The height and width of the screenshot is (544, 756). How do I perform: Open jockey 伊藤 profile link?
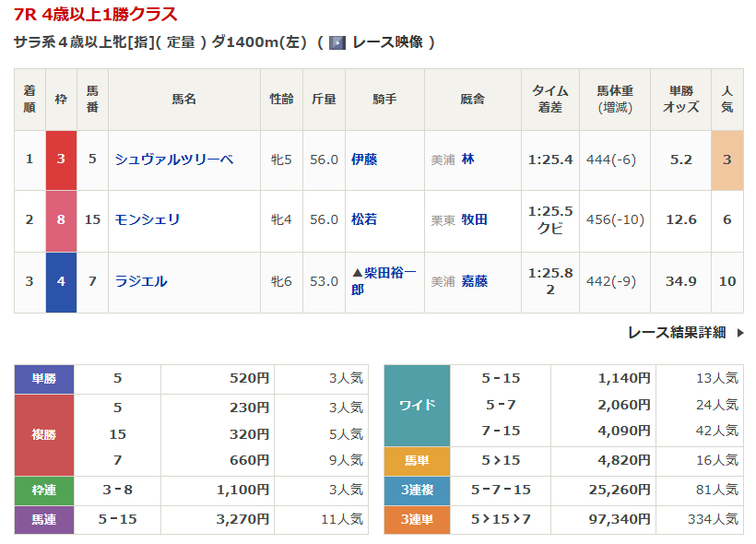[364, 160]
